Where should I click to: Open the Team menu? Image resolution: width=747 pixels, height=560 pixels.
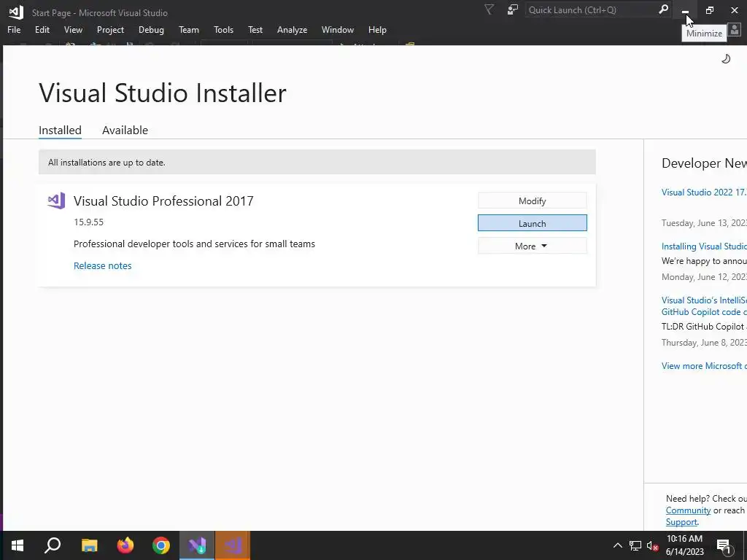(x=189, y=29)
